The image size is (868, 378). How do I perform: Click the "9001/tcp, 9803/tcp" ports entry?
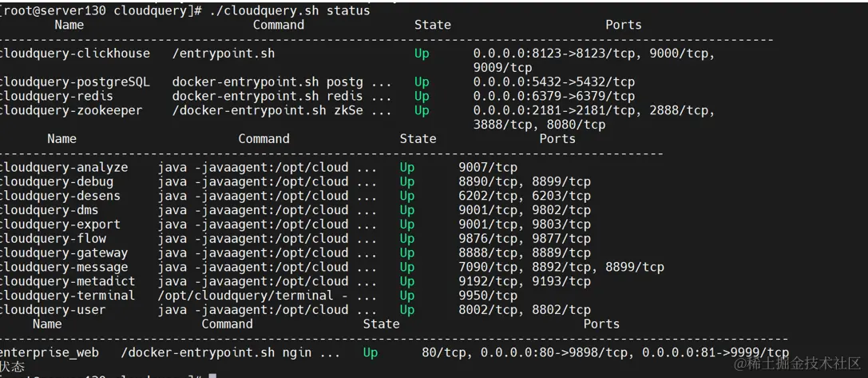[x=525, y=225]
